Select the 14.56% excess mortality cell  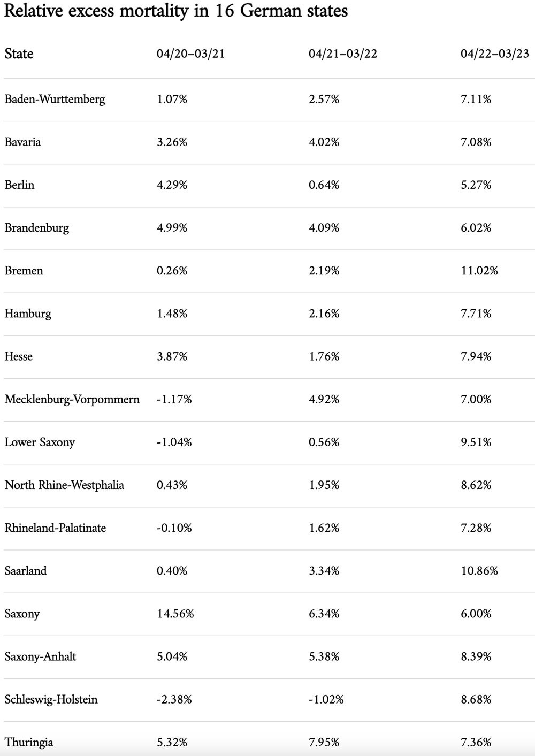[x=175, y=614]
